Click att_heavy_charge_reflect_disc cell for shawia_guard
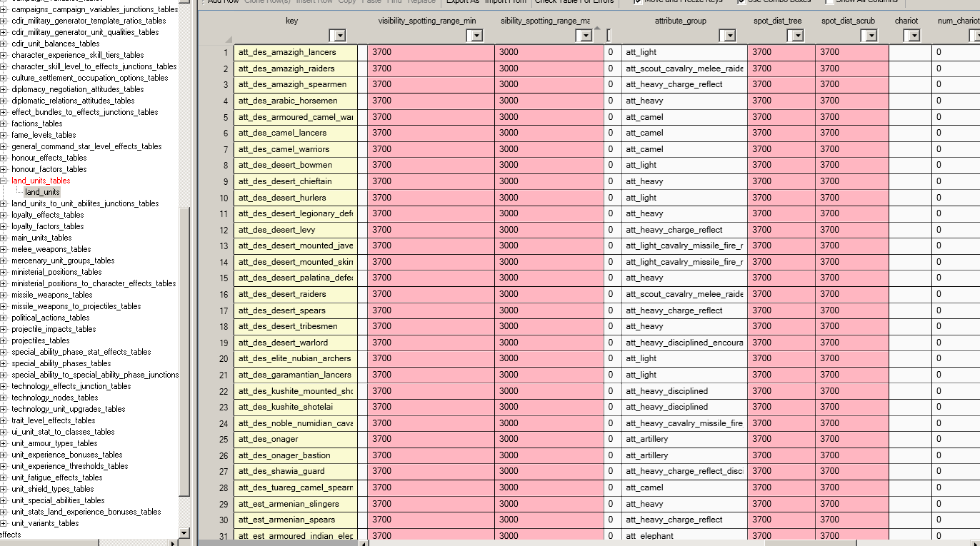 click(x=684, y=471)
